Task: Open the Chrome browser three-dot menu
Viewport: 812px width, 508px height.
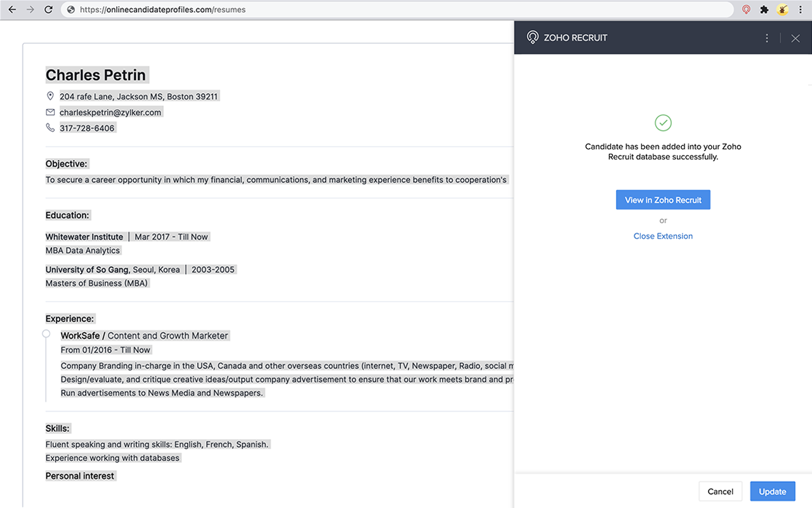Action: click(800, 10)
